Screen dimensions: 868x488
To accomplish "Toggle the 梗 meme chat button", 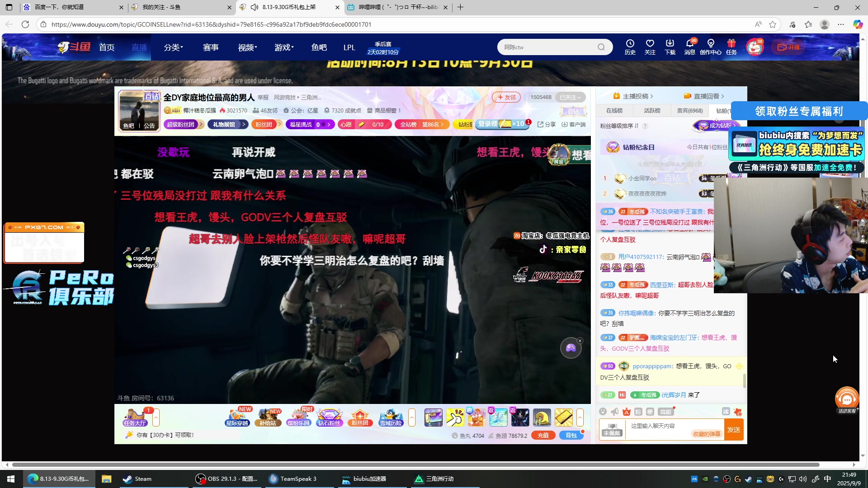I will click(650, 411).
